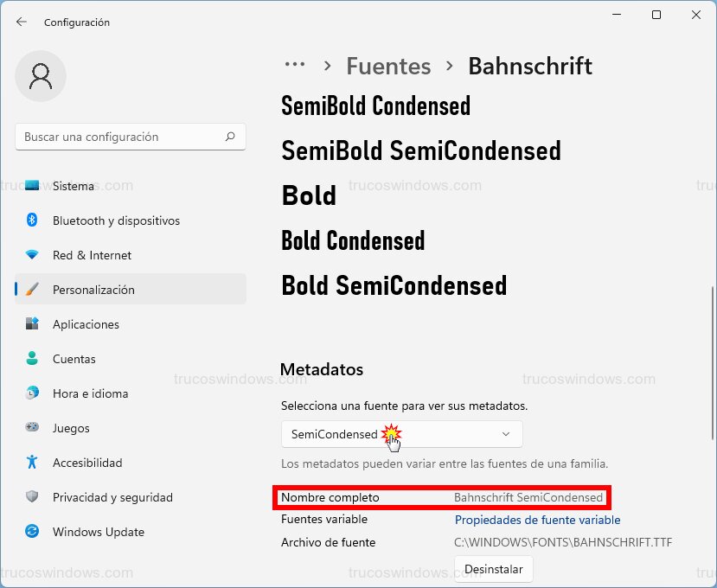Image resolution: width=717 pixels, height=588 pixels.
Task: Click the Bluetooth y dispositivos icon
Action: (32, 220)
